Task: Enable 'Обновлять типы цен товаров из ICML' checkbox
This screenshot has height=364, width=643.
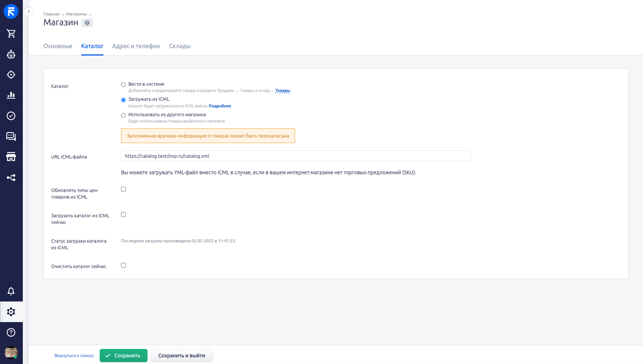Action: click(124, 189)
